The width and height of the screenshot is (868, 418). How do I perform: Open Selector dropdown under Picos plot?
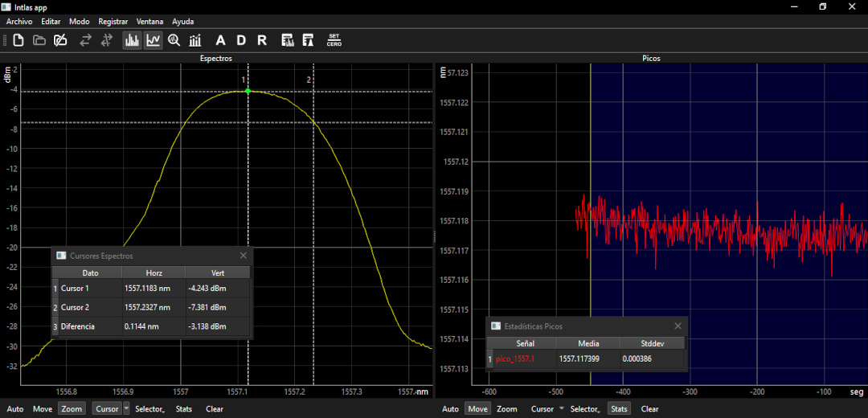click(585, 409)
